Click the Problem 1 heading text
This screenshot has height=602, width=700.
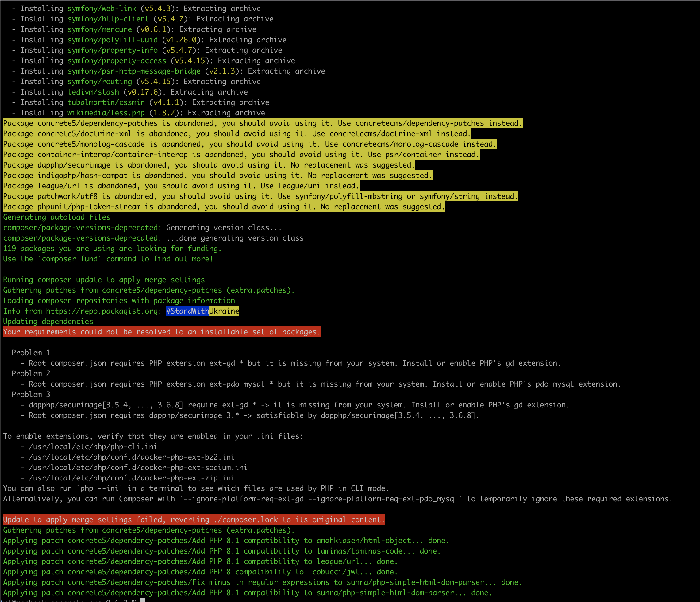tap(31, 353)
